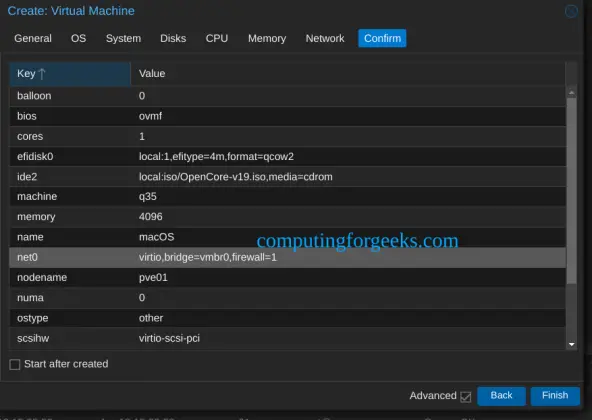Viewport: 592px width, 420px height.
Task: Open the Network tab
Action: [x=325, y=39]
